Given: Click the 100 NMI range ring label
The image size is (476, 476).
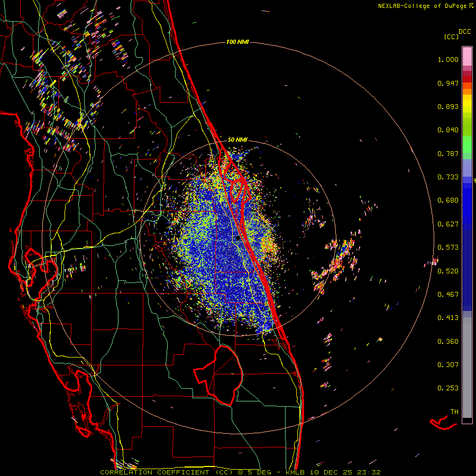Looking at the screenshot, I should click(237, 42).
